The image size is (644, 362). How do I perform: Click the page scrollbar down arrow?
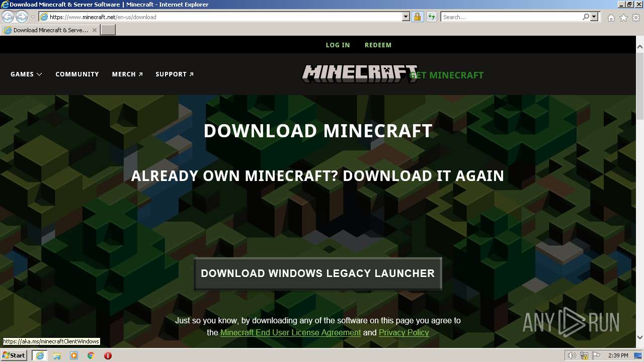pyautogui.click(x=639, y=337)
